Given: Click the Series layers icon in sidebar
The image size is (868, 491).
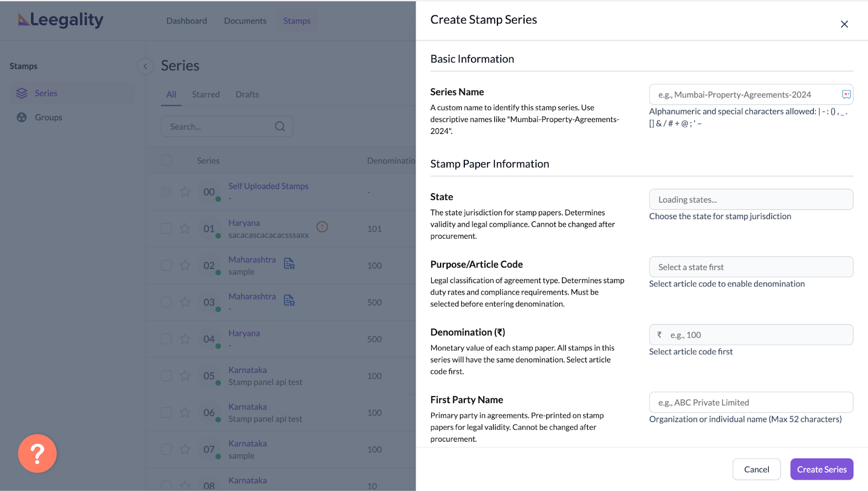Looking at the screenshot, I should pos(22,93).
